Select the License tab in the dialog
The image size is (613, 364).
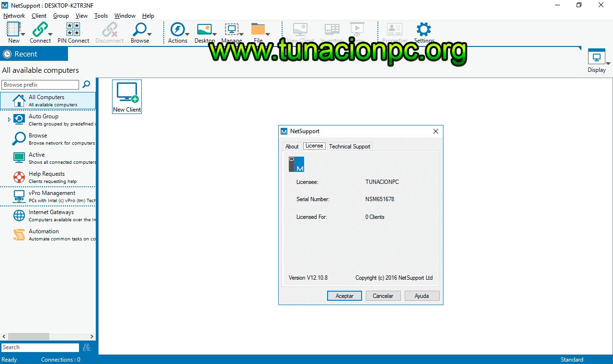[314, 146]
